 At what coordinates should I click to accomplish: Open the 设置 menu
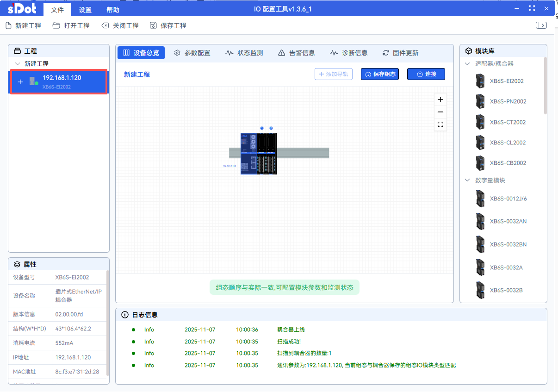85,10
